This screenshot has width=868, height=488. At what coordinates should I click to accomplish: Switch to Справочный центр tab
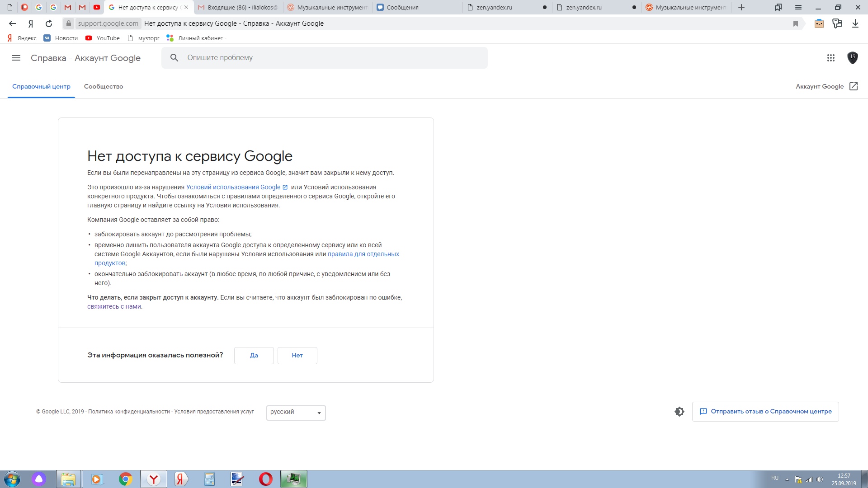tap(40, 86)
